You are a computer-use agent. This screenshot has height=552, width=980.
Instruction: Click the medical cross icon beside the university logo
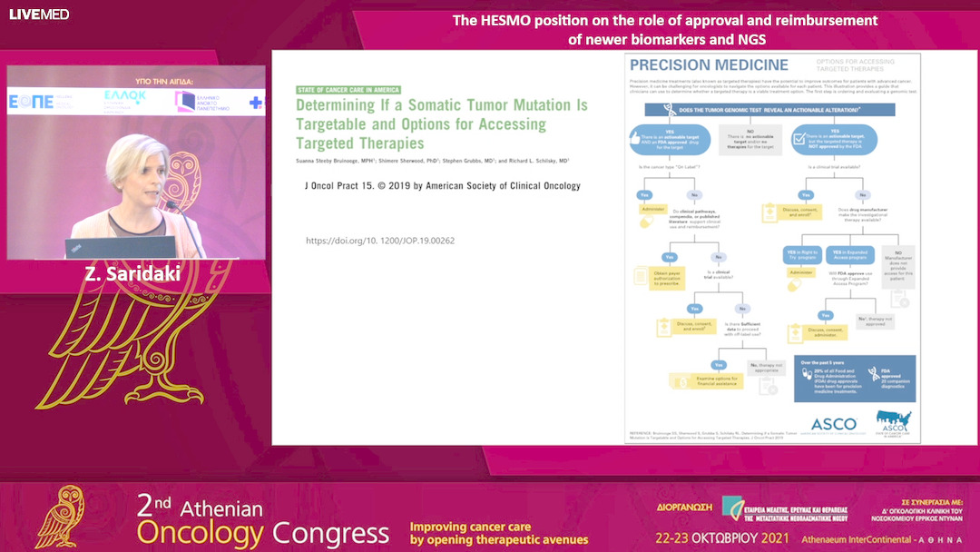[255, 102]
